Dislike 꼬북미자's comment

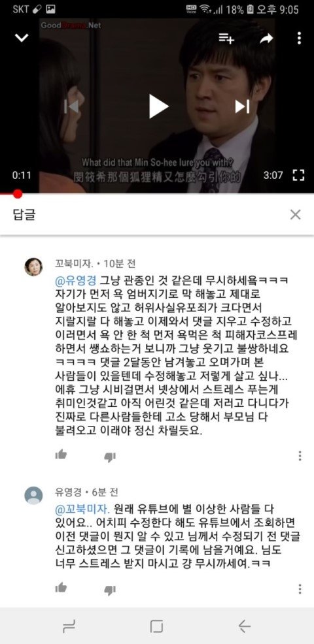click(109, 457)
